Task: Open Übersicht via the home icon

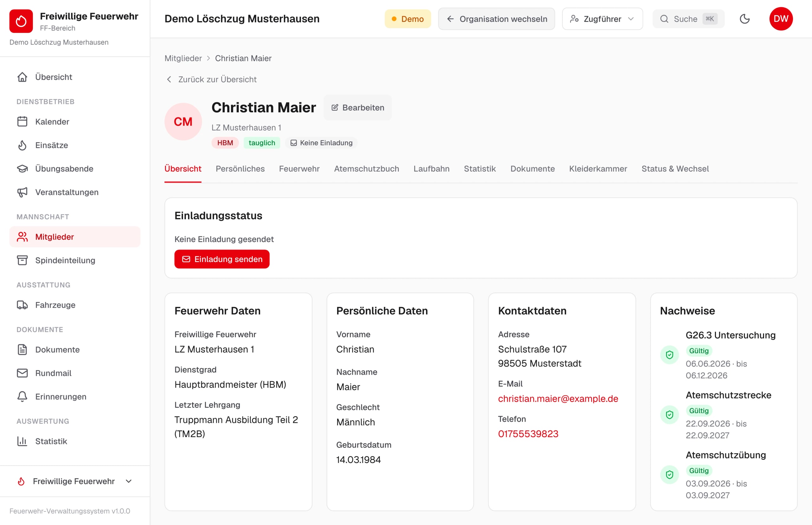Action: (22, 77)
